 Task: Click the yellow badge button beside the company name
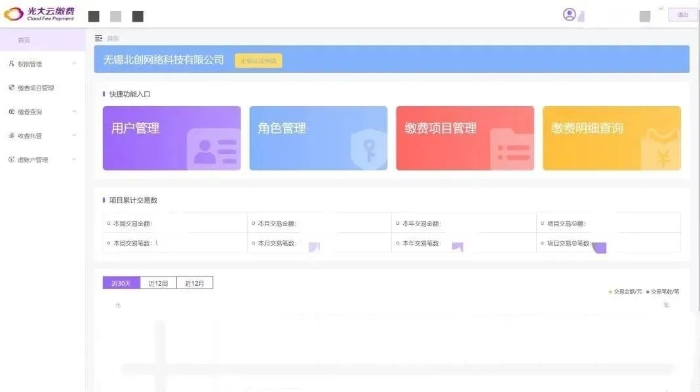[258, 61]
